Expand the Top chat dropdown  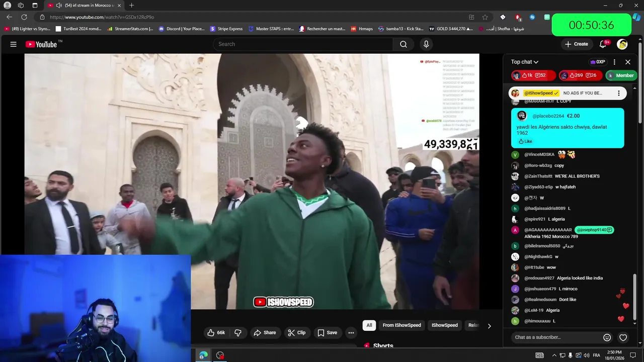click(525, 62)
